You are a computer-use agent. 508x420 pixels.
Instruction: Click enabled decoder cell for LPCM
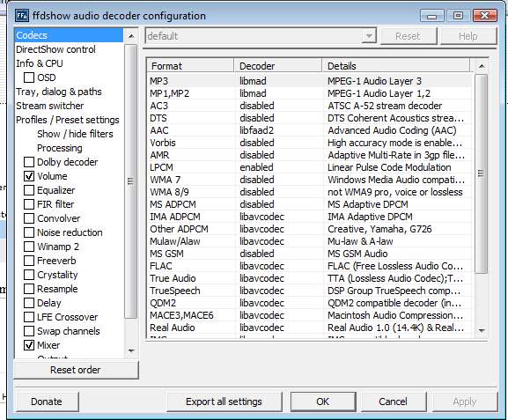coord(256,167)
